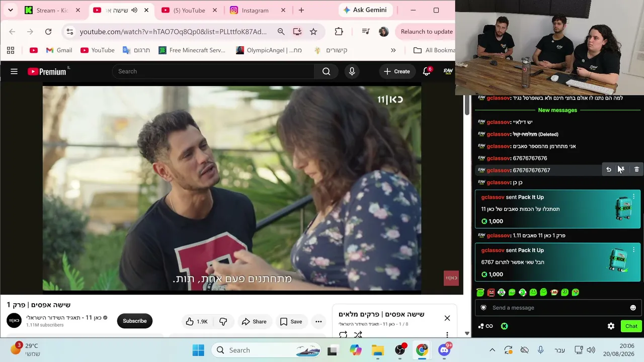Open the All Bookmarks folder
644x362 pixels.
434,50
